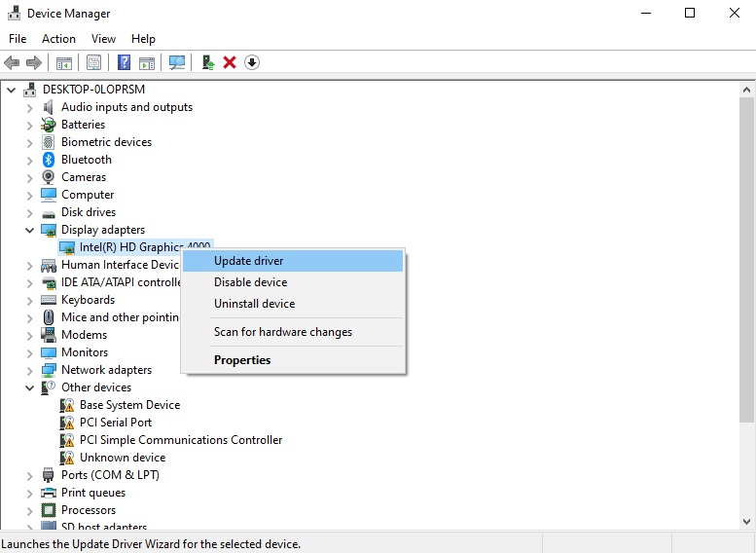
Task: Choose Uninstall device from context menu
Action: [x=293, y=304]
